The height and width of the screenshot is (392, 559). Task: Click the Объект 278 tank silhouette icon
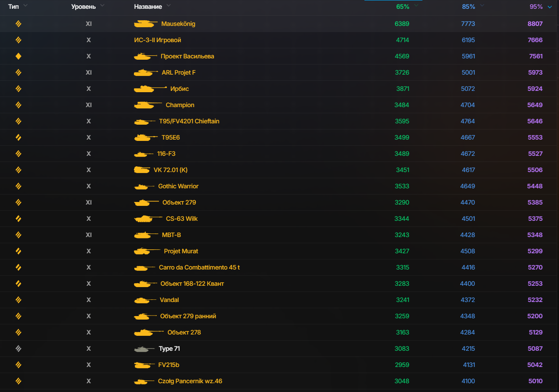[149, 332]
